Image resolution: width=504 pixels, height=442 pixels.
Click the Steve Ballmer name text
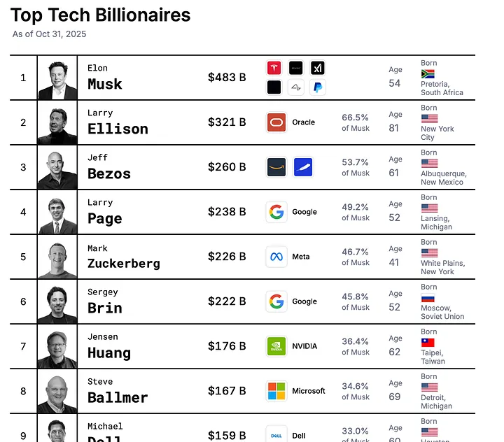[x=118, y=391]
